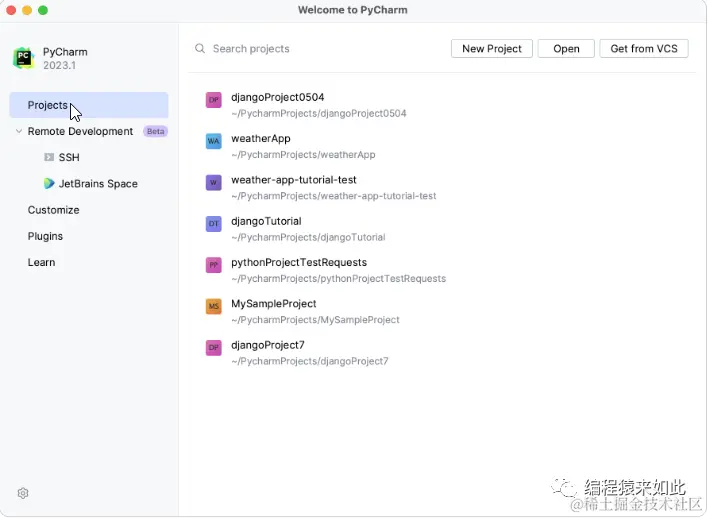The width and height of the screenshot is (708, 518).
Task: Click the green zoom window button
Action: pos(43,10)
